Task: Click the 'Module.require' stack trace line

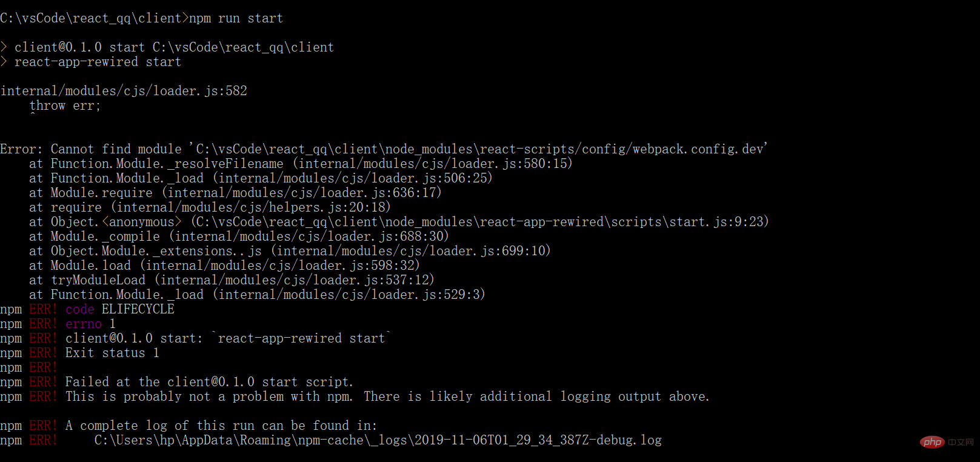Action: [x=102, y=193]
